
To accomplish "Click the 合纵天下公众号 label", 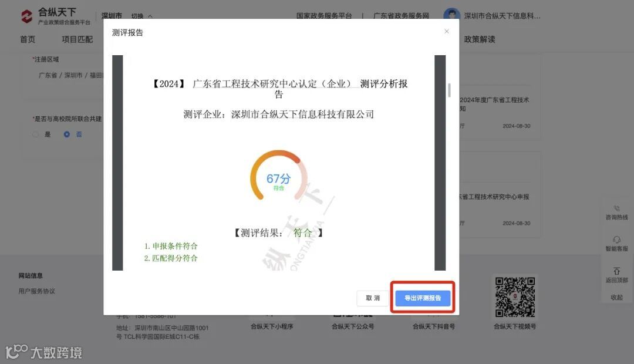I will click(x=353, y=326).
